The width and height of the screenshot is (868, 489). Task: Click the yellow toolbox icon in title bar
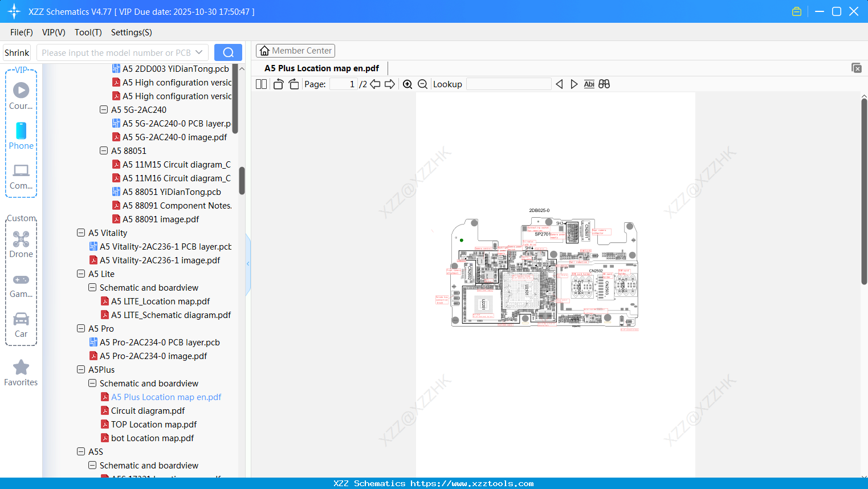tap(797, 11)
